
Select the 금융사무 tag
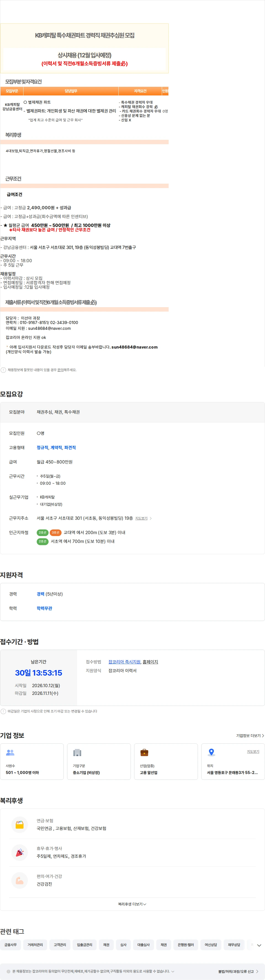coord(11,945)
